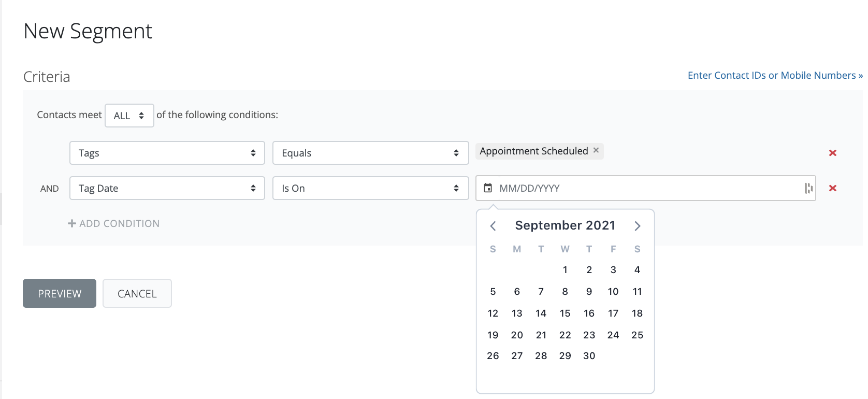Click the calendar icon in date field

(x=488, y=188)
